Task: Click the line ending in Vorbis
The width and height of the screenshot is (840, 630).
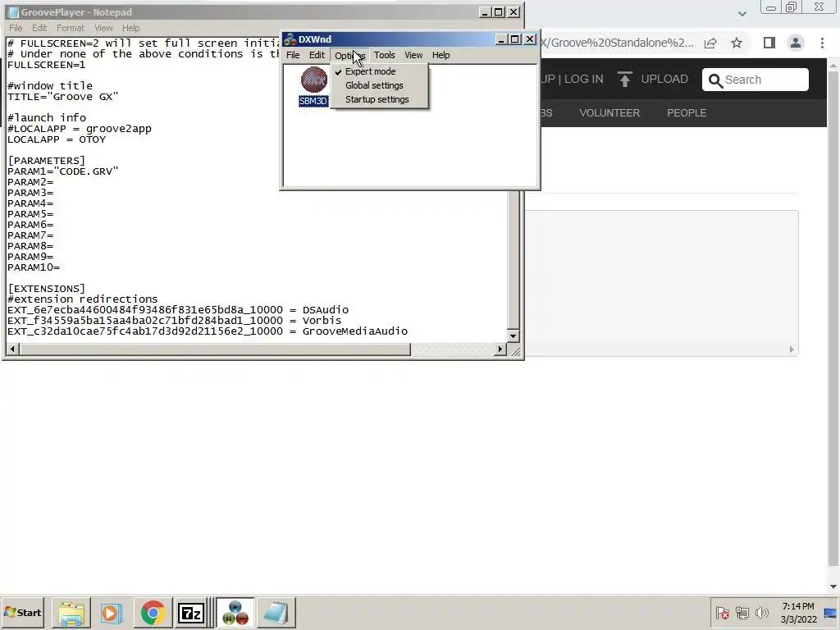Action: pyautogui.click(x=175, y=321)
